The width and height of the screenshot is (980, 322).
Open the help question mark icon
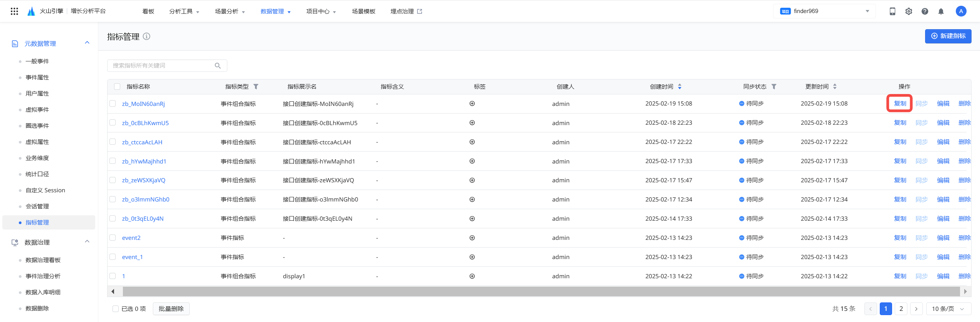[925, 11]
